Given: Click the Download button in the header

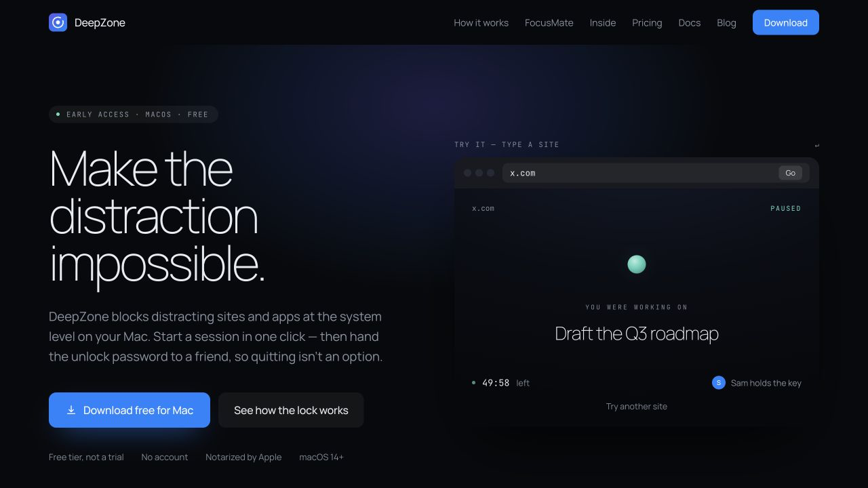Looking at the screenshot, I should [786, 22].
